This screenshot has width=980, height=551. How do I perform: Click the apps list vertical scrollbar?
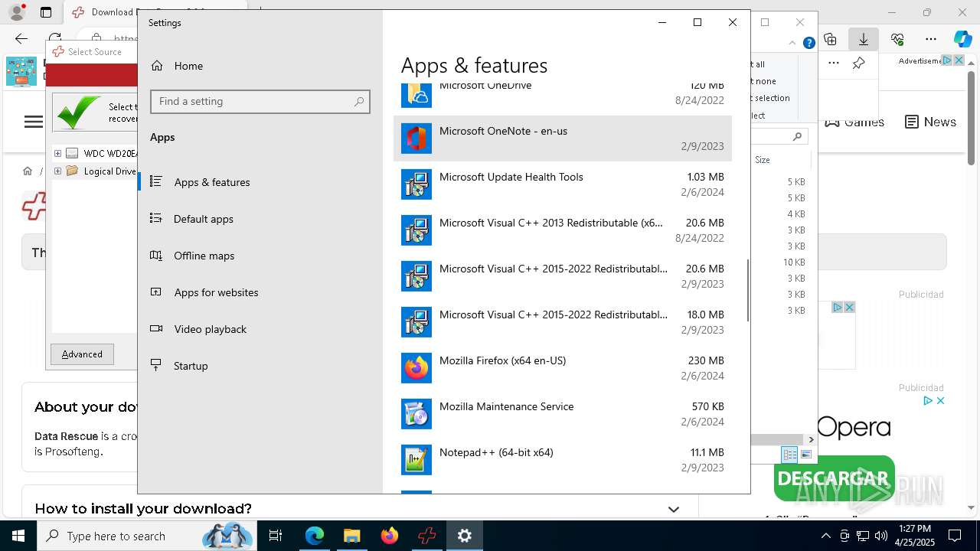[x=748, y=291]
